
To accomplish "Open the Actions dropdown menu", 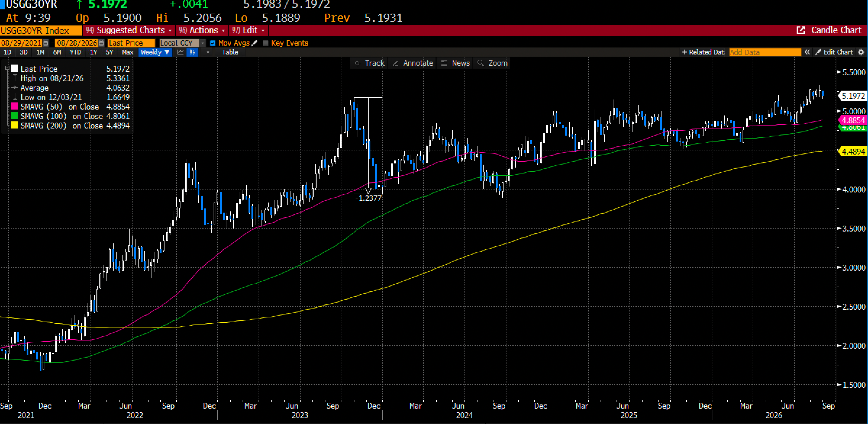I will click(201, 30).
